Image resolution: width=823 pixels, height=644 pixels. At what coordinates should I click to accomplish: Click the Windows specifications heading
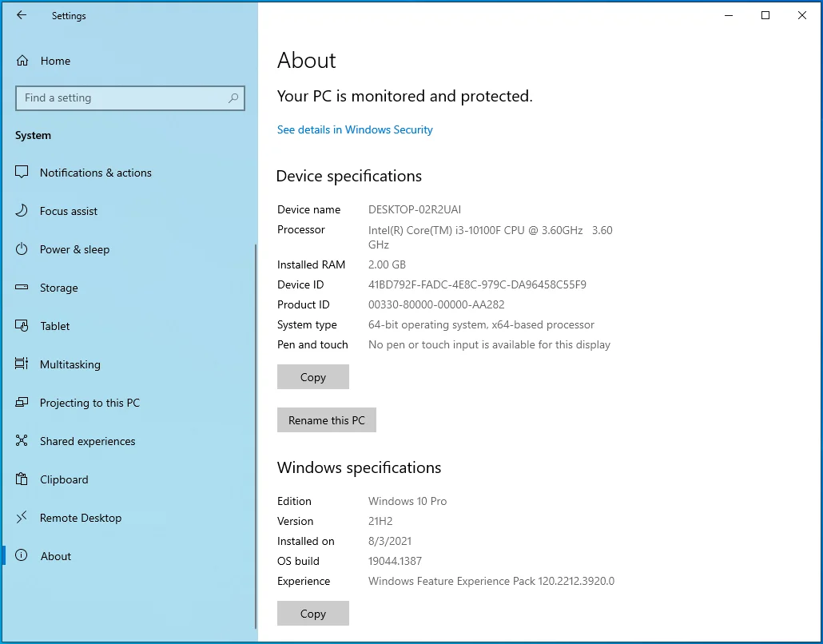359,467
